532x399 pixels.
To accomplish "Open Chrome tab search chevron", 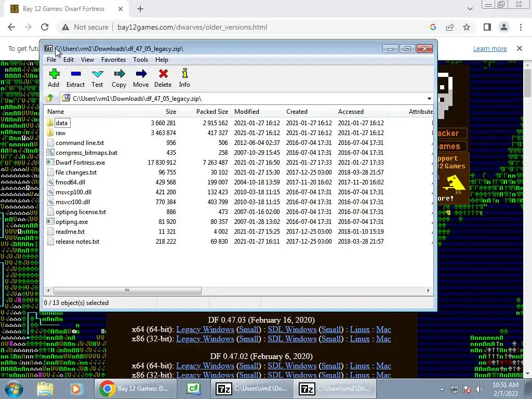I will pos(470,9).
